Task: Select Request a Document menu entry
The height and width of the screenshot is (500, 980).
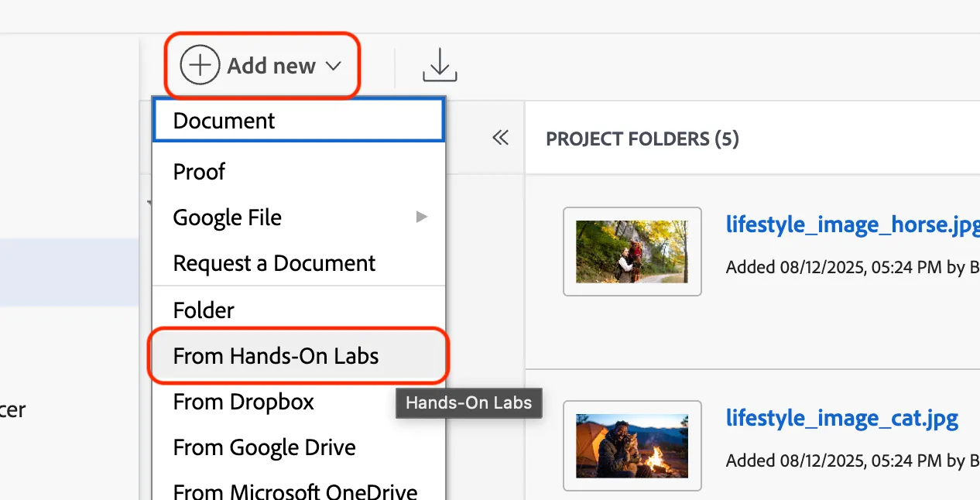Action: (x=299, y=263)
